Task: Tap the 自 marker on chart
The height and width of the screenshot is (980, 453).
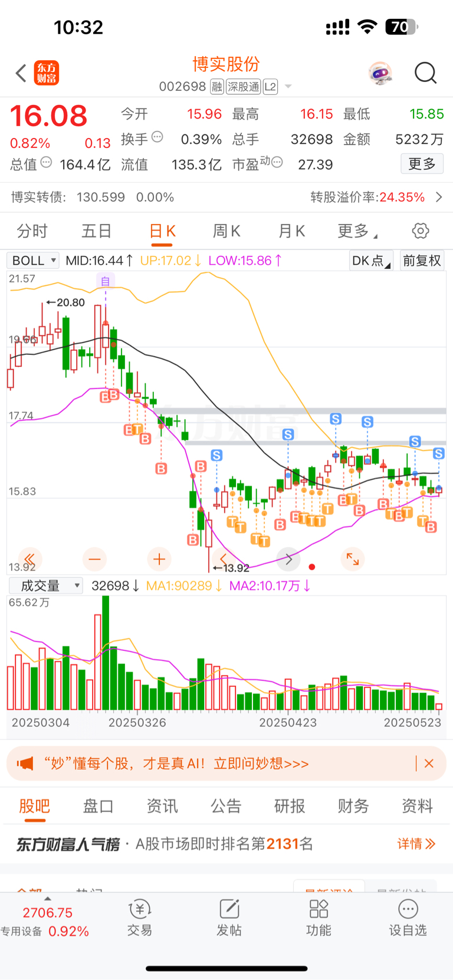Action: [106, 281]
